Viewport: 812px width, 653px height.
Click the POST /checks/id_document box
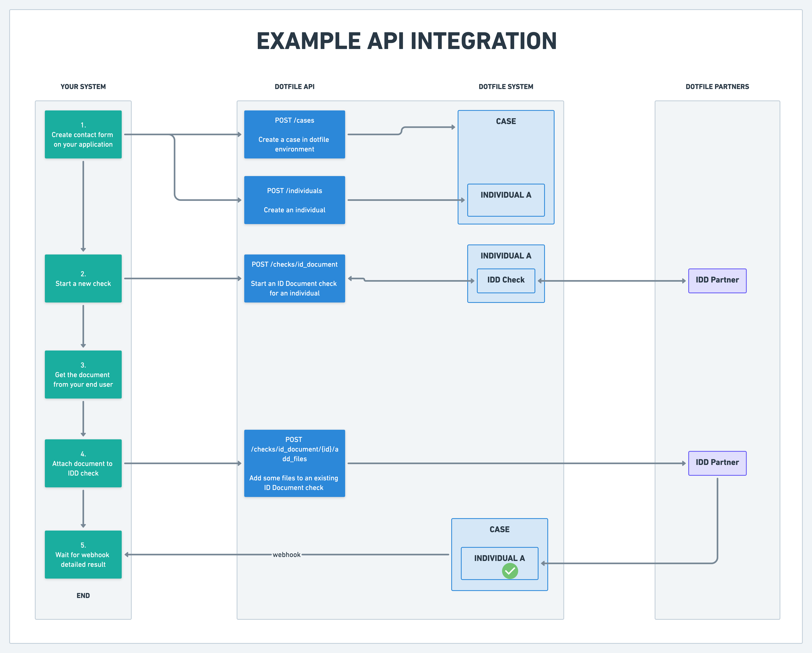(294, 278)
